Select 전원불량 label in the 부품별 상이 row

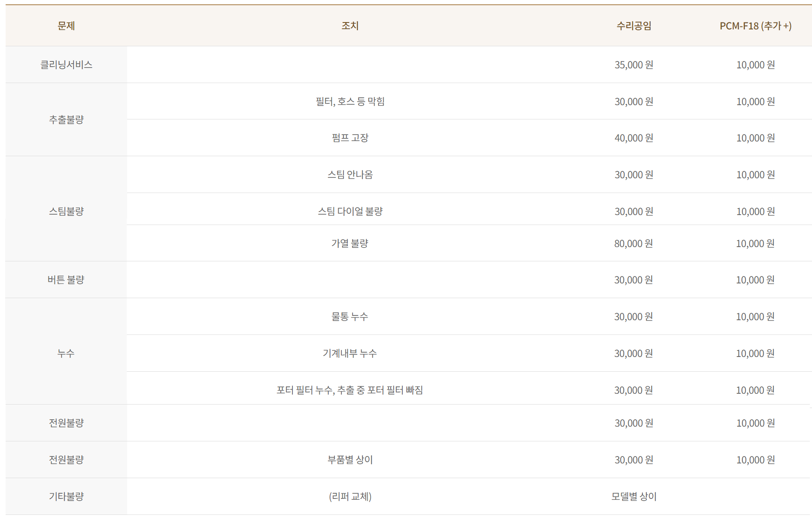[66, 460]
